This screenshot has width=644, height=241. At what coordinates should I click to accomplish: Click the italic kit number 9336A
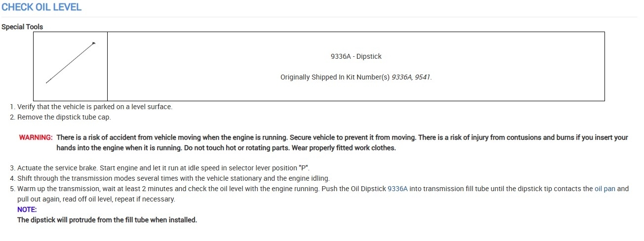click(x=402, y=78)
